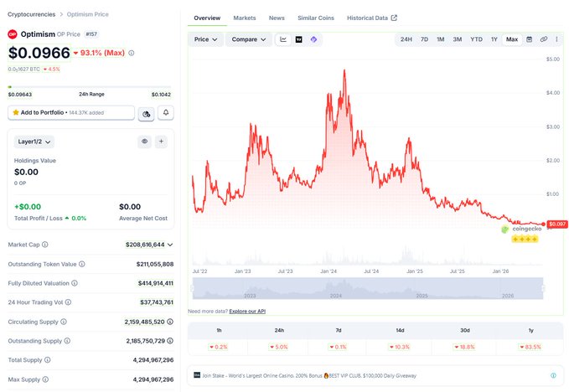Open the Outstanding Token Value info icon
Image resolution: width=569 pixels, height=392 pixels.
click(82, 264)
